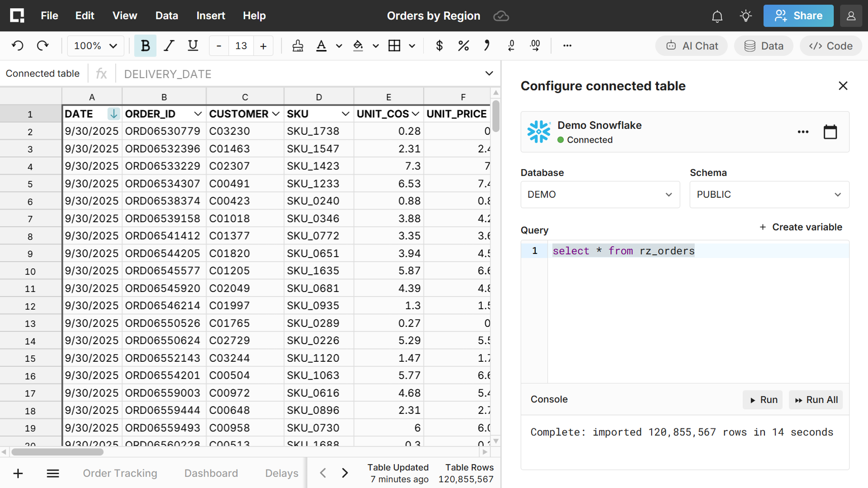868x488 pixels.
Task: Open the Data menu
Action: coord(166,16)
